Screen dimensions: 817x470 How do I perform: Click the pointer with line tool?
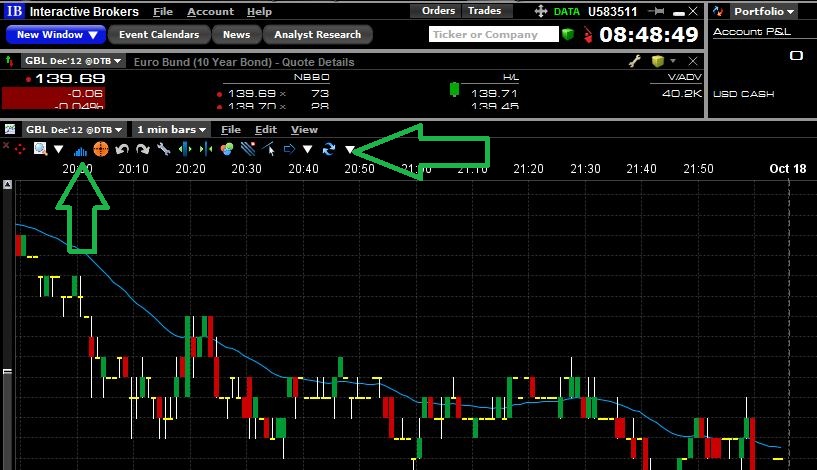(269, 150)
